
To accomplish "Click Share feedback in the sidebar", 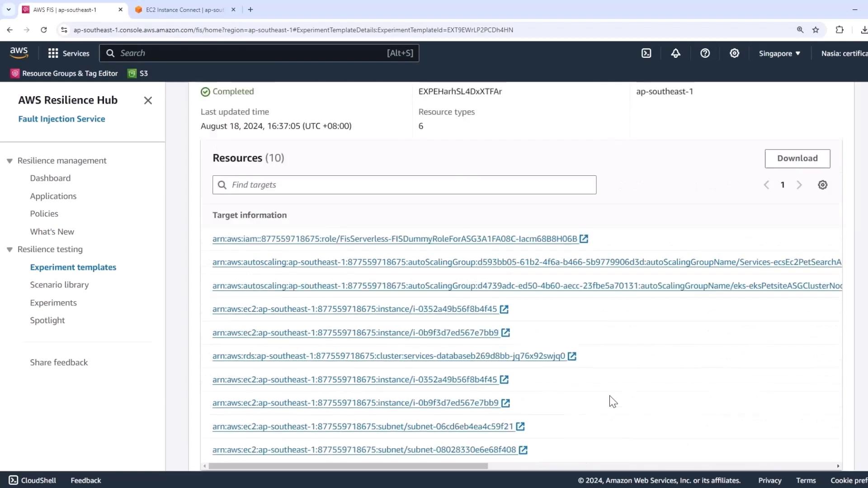I will pos(59,362).
